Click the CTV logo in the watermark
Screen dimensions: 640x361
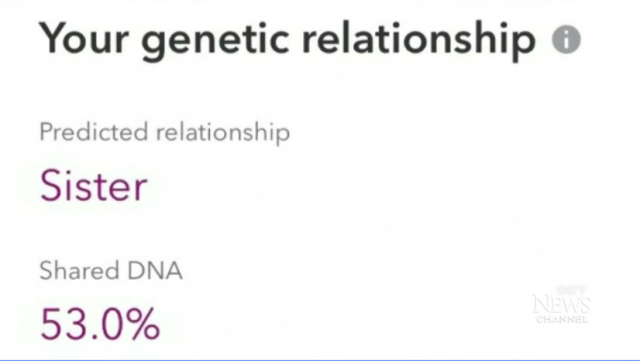tap(571, 290)
